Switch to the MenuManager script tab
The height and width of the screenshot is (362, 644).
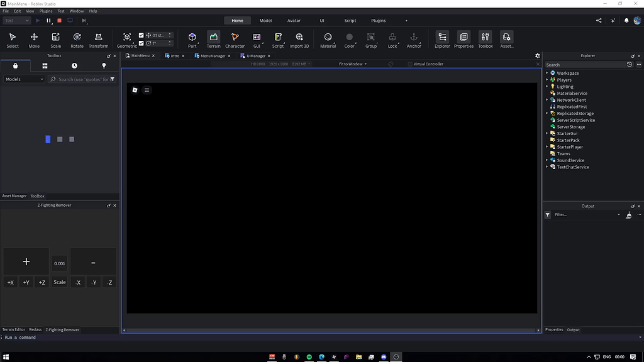coord(213,56)
